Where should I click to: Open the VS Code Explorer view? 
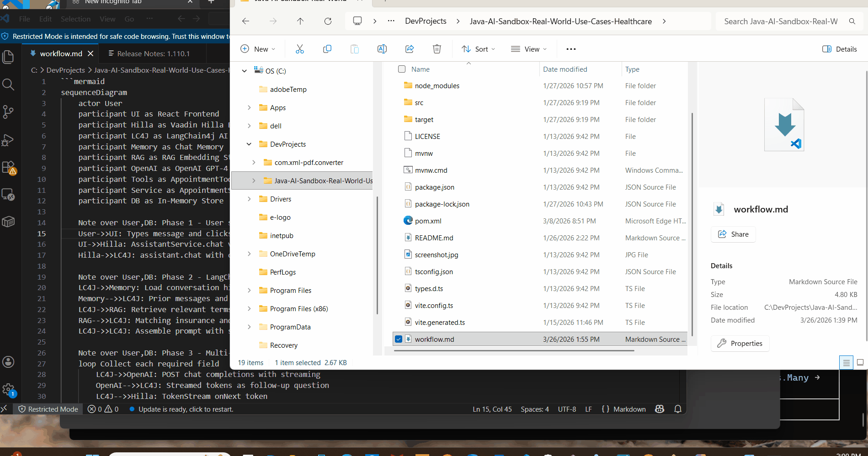coord(8,57)
